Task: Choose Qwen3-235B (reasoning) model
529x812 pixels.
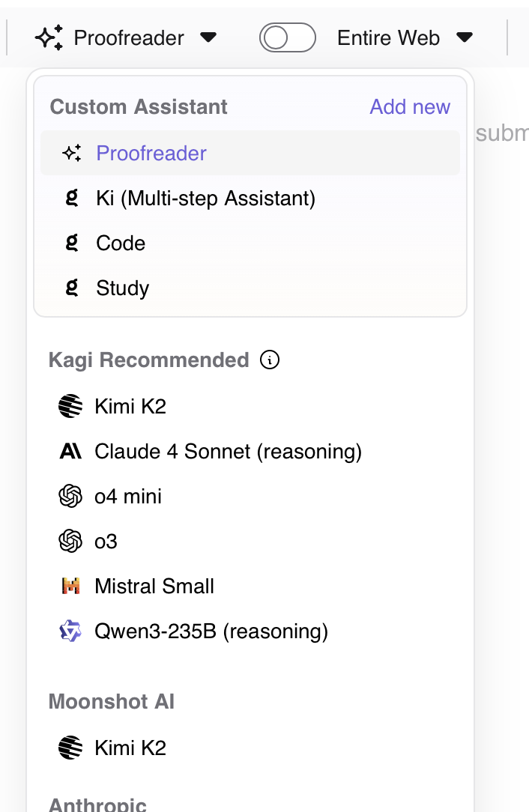Action: pos(211,631)
